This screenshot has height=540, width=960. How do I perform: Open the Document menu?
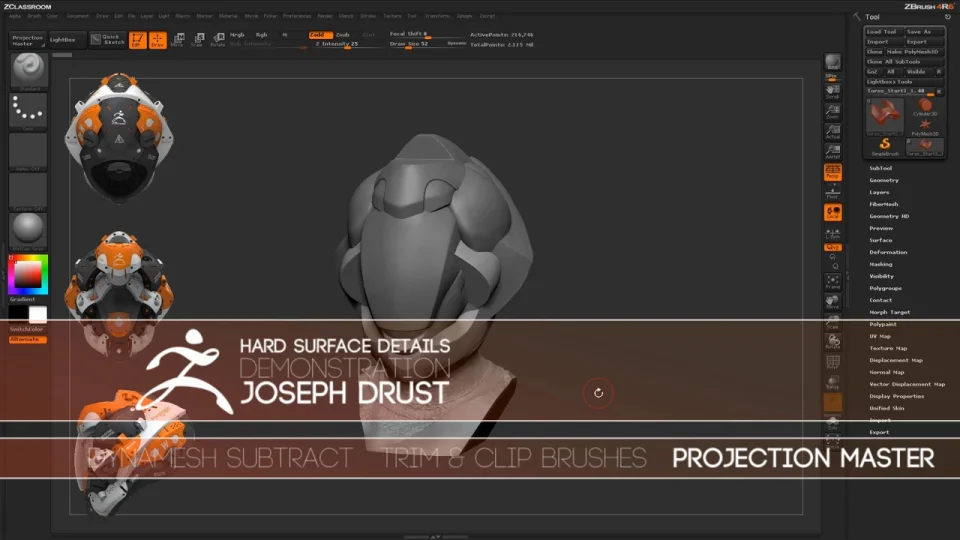(78, 16)
